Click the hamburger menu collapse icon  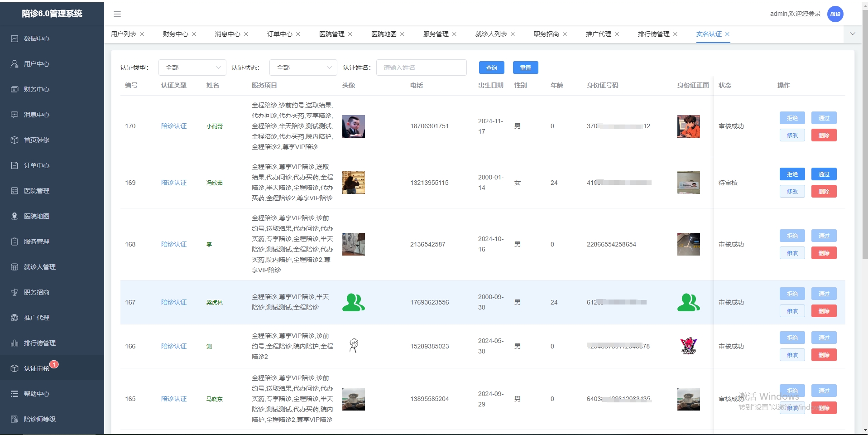click(117, 14)
